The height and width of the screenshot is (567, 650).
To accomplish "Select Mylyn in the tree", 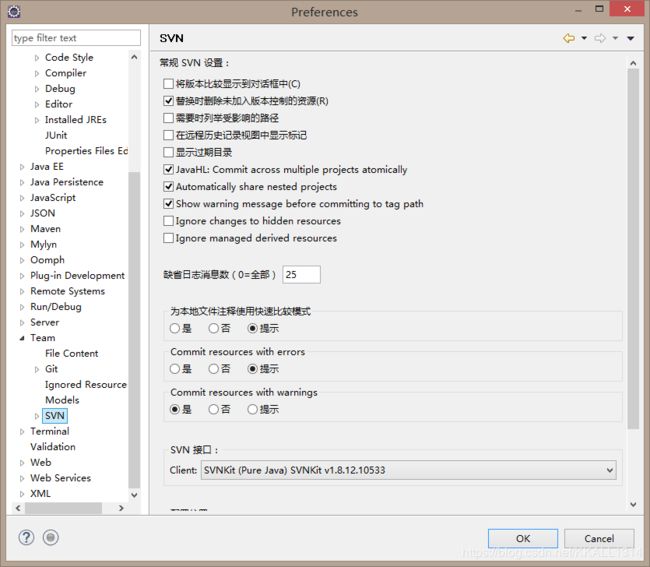I will (44, 244).
